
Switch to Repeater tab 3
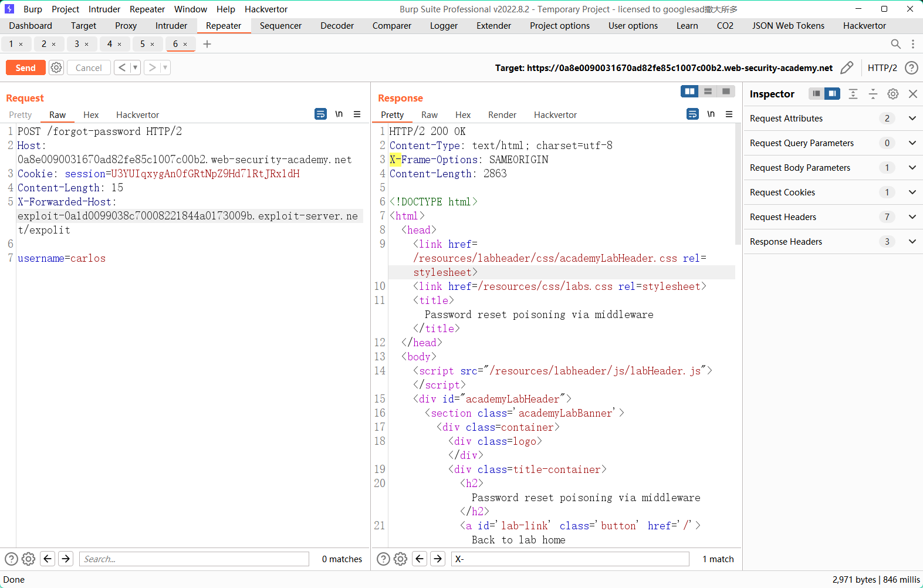click(x=77, y=44)
